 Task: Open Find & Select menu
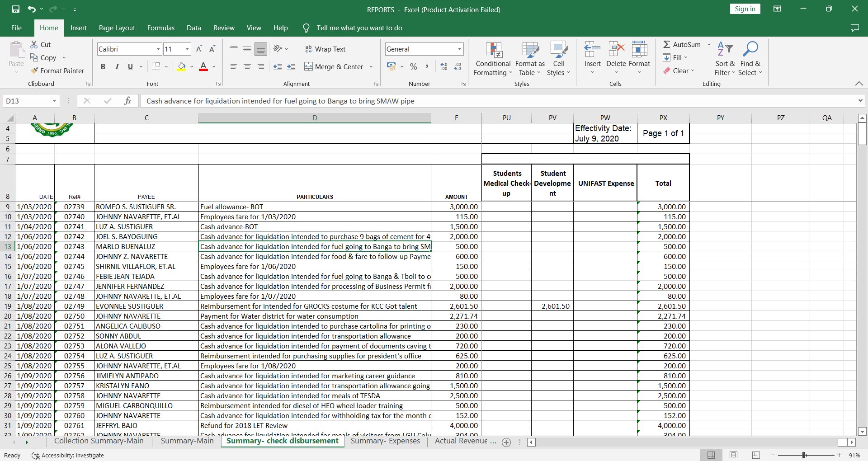click(750, 59)
